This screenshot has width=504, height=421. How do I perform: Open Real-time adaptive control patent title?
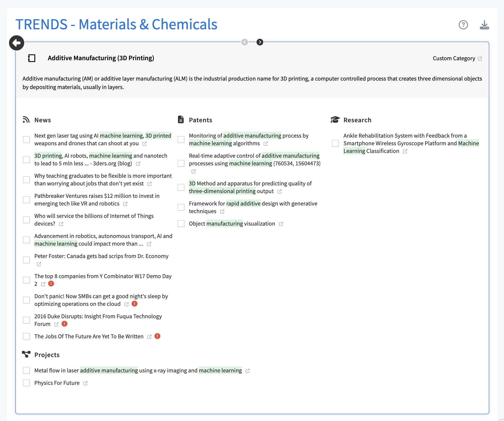point(255,160)
